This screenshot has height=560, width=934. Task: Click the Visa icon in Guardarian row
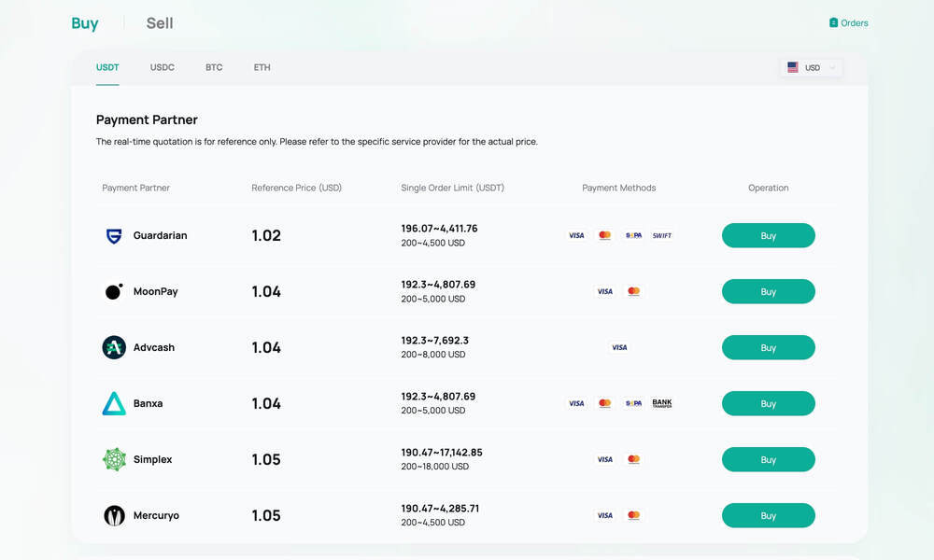(x=576, y=235)
